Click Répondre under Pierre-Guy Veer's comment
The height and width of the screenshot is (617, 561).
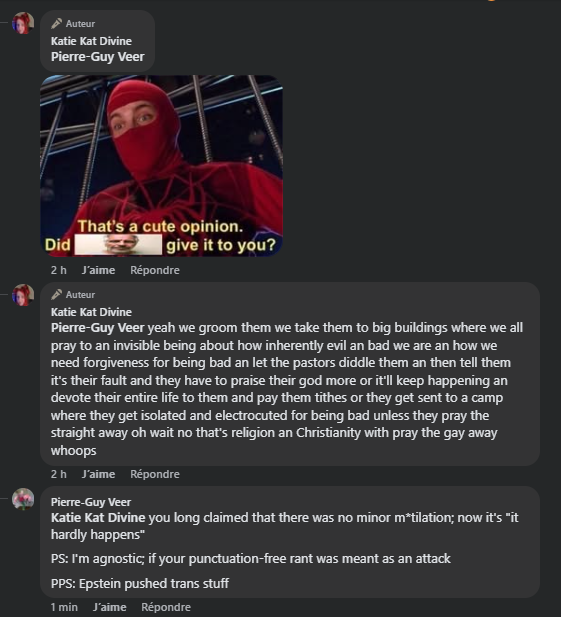(166, 607)
